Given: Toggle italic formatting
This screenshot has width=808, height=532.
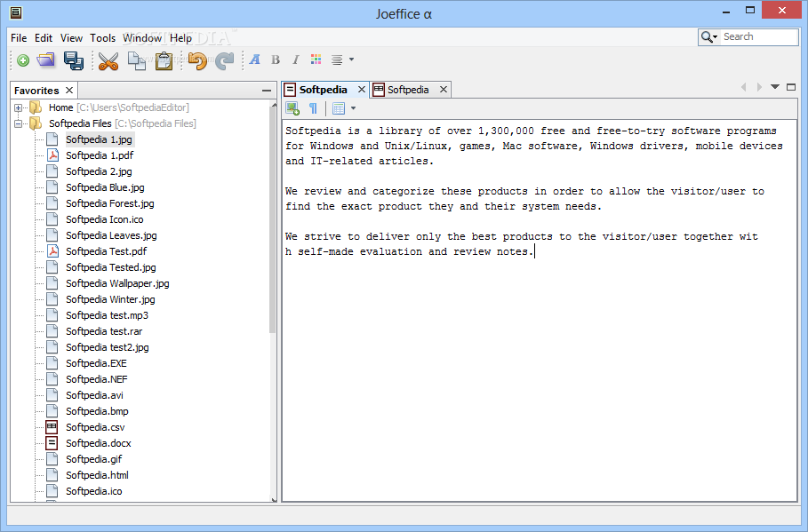Looking at the screenshot, I should click(296, 60).
